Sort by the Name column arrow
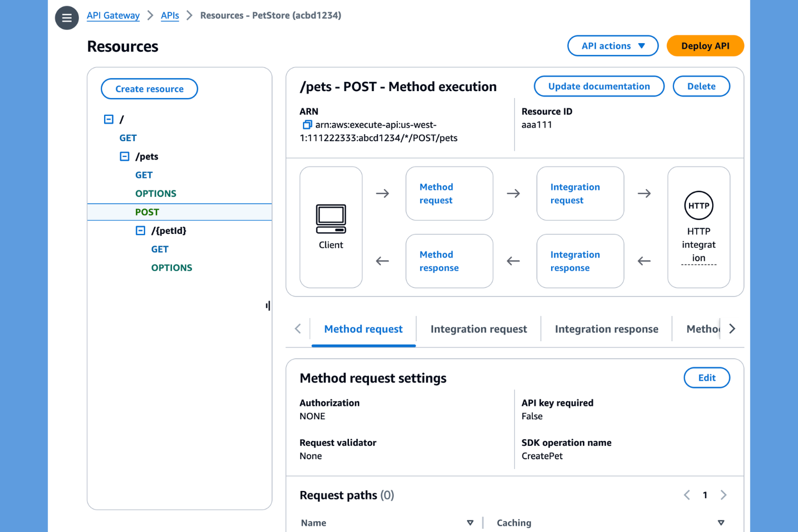Viewport: 798px width, 532px height. pos(470,523)
